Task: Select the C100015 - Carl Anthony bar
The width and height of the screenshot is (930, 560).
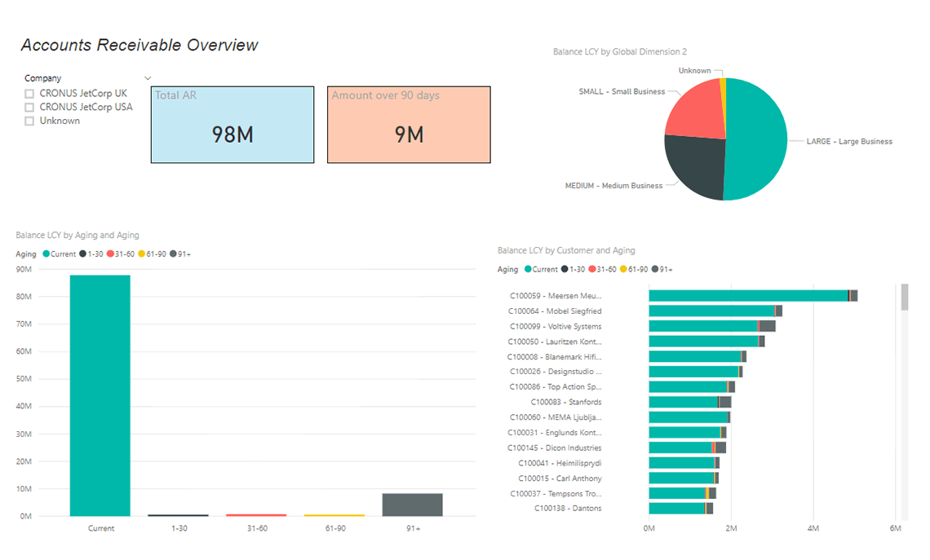Action: 684,478
